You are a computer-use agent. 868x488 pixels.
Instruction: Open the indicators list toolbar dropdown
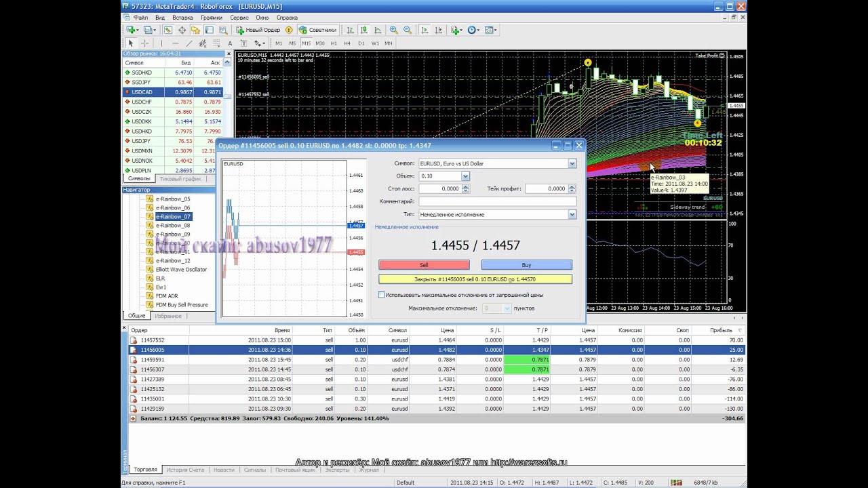click(456, 30)
